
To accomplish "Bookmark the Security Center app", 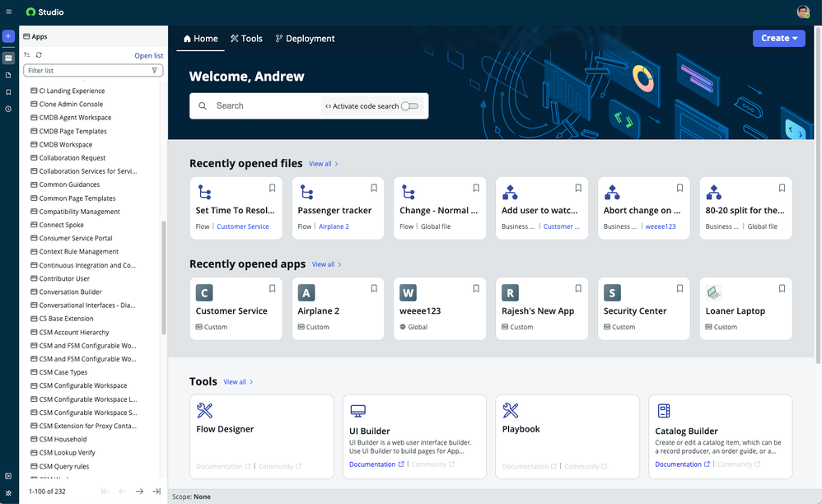I will pos(680,289).
